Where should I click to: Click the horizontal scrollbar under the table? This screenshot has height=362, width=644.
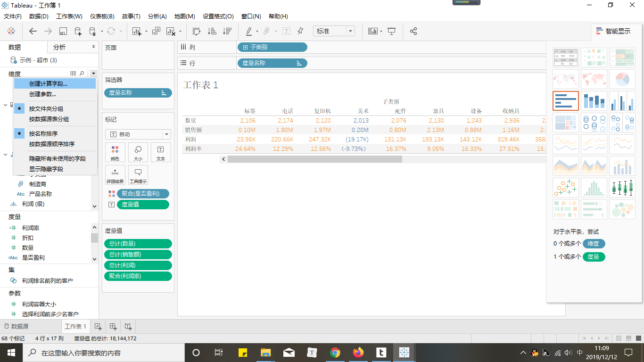coord(315,159)
